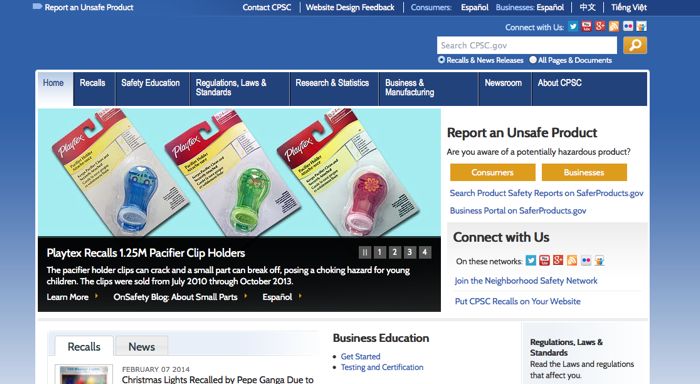The width and height of the screenshot is (700, 384).
Task: Open the Newsroom menu
Action: [x=505, y=89]
